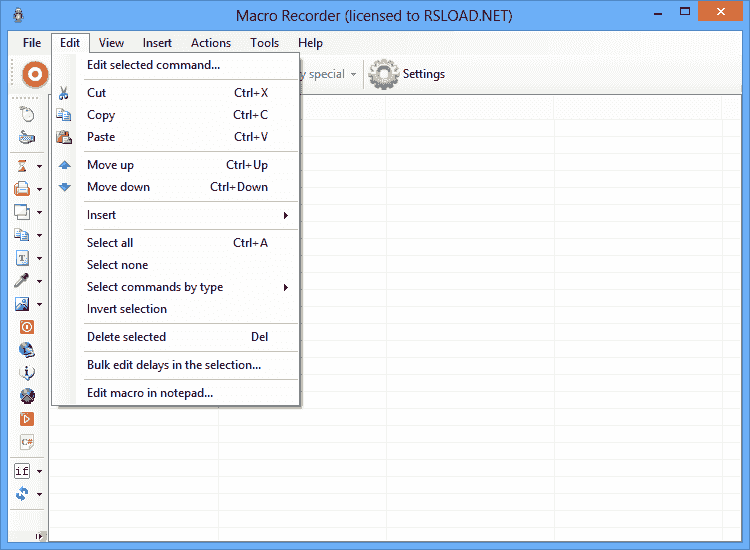The width and height of the screenshot is (750, 550).
Task: Click the Macro Recorder app icon in title bar
Action: [x=18, y=15]
